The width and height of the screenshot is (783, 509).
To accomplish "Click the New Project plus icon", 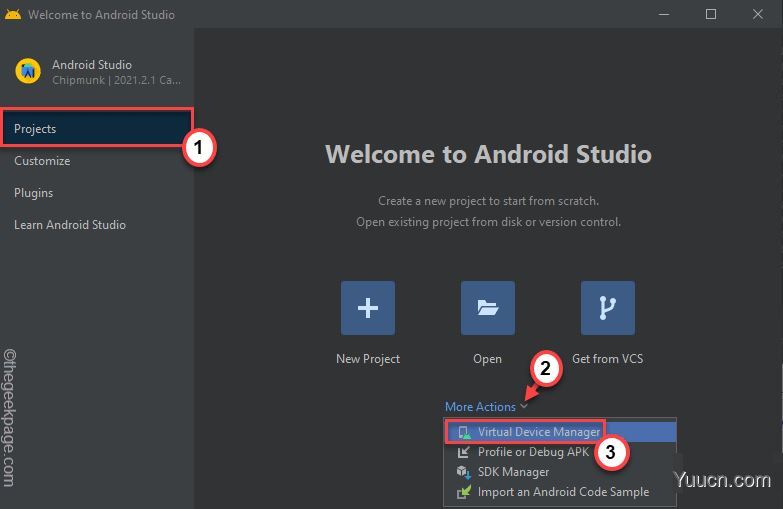I will click(x=368, y=308).
